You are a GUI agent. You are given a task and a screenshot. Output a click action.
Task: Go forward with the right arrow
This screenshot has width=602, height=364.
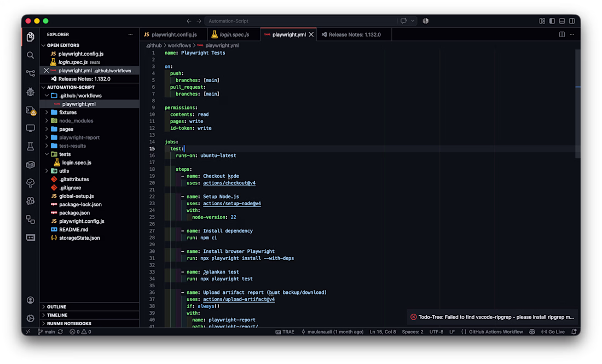(x=199, y=21)
